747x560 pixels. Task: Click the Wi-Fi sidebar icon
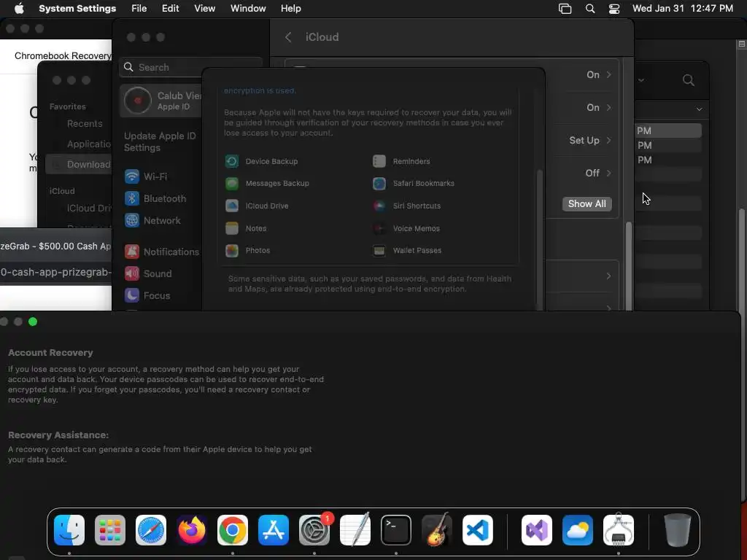tap(132, 176)
